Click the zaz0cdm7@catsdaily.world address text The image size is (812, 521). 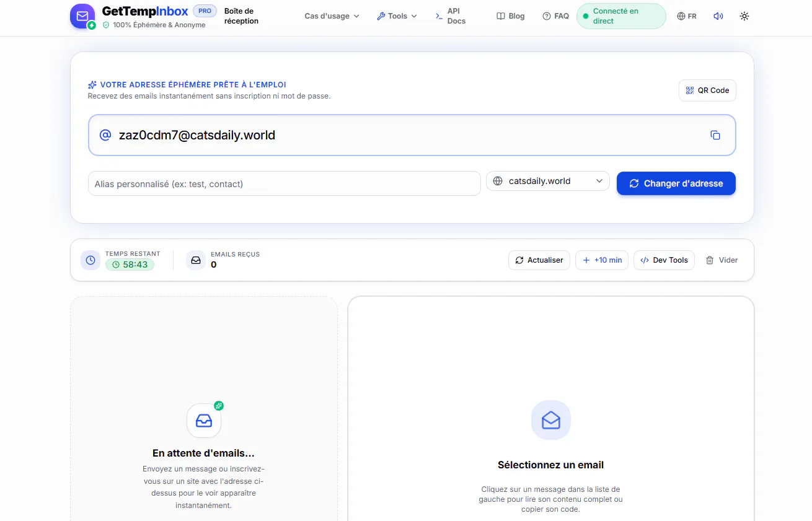[197, 135]
